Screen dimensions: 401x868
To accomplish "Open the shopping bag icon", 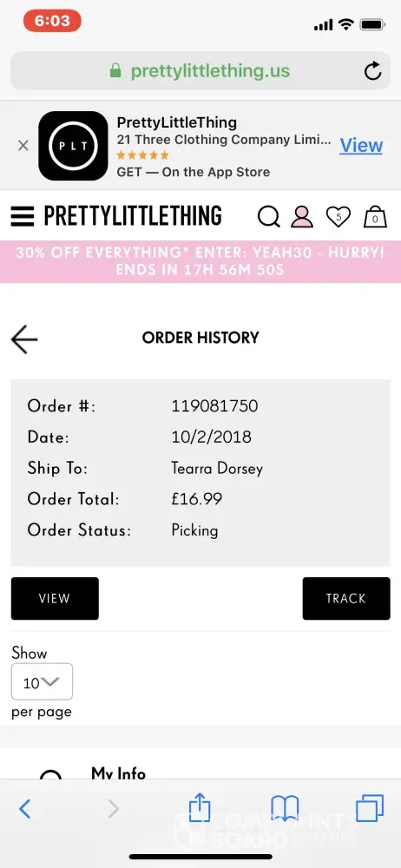I will click(375, 216).
